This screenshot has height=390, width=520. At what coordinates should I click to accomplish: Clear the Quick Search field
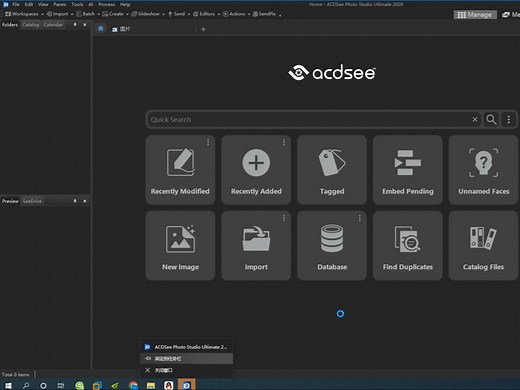(x=475, y=119)
